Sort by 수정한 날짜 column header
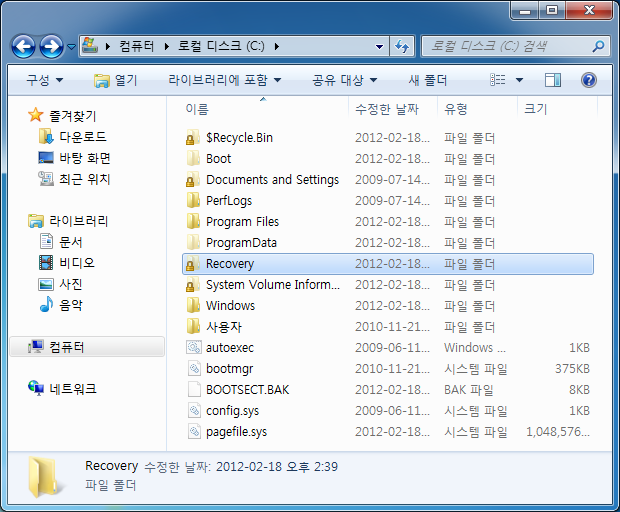 [386, 109]
